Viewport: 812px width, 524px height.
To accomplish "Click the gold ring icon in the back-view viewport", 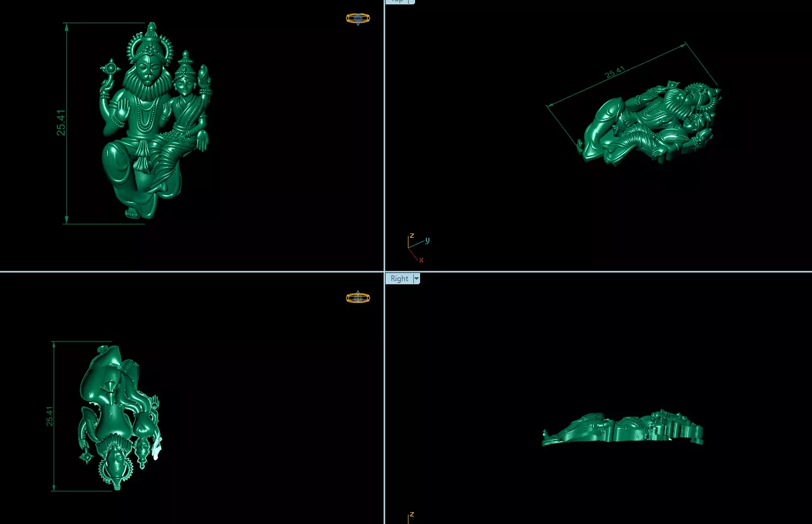I will click(358, 297).
